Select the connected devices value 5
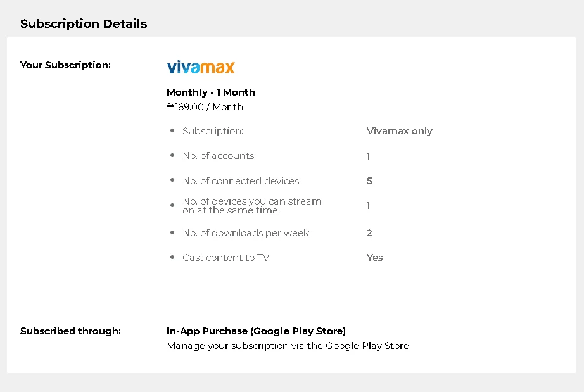This screenshot has height=392, width=584. pos(369,181)
